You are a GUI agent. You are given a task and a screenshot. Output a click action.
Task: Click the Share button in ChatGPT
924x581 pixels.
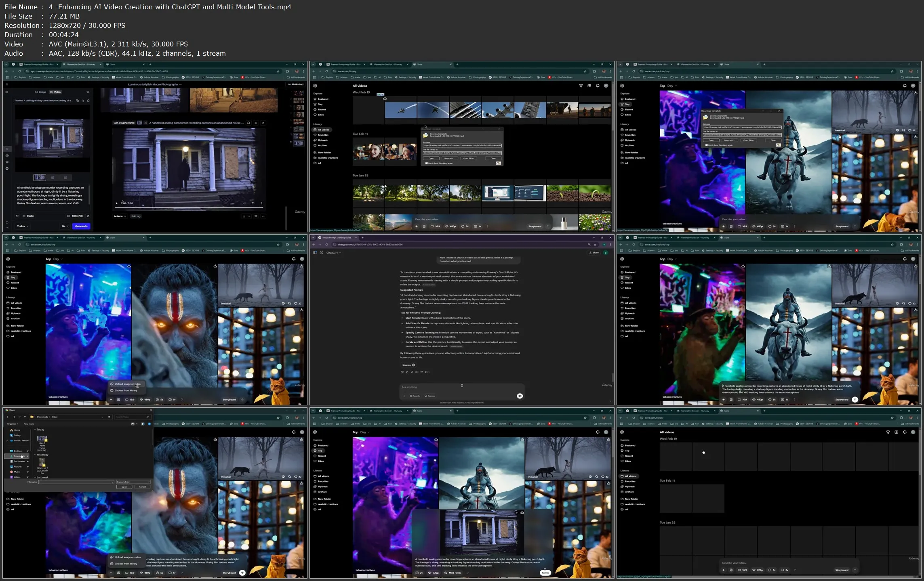coord(594,253)
